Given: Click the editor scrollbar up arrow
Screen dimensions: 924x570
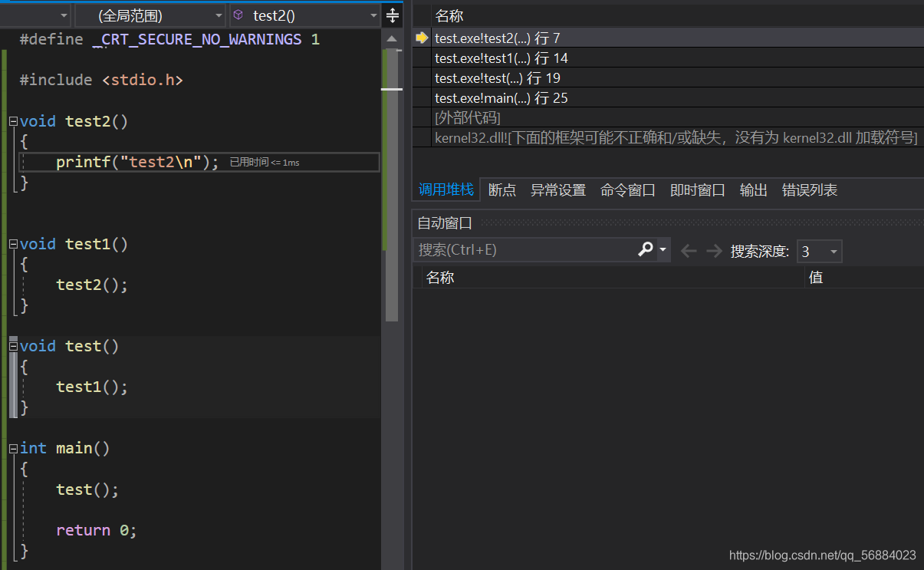Looking at the screenshot, I should click(392, 38).
